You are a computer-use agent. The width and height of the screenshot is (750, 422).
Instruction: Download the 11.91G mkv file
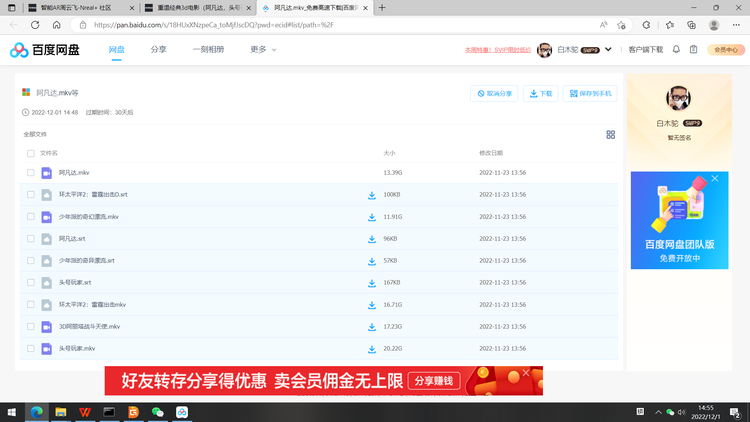pos(372,217)
